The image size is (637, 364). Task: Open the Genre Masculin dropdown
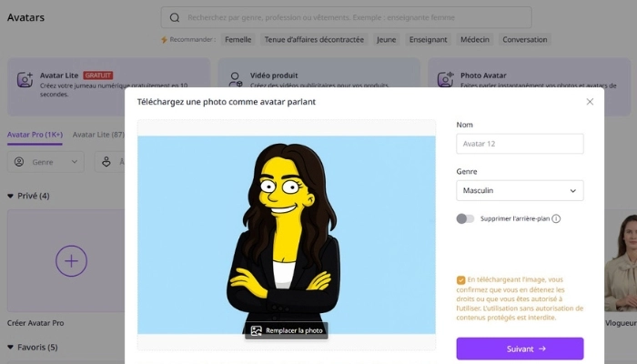520,190
